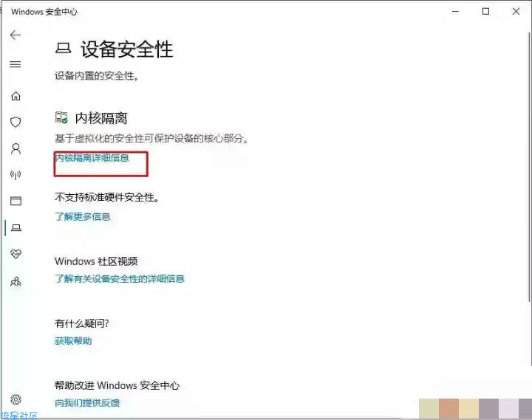The image size is (532, 420).
Task: Click the 设备安全性 page heading
Action: click(127, 49)
